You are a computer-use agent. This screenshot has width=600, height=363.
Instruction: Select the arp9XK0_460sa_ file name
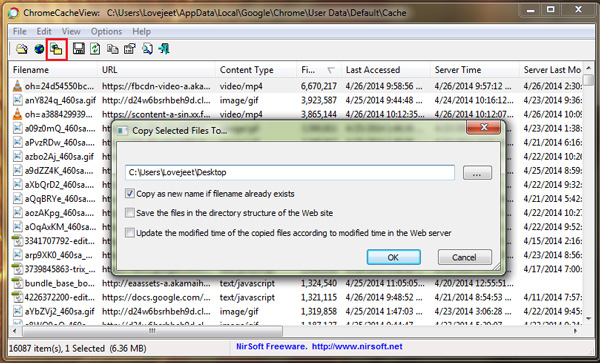[59, 255]
